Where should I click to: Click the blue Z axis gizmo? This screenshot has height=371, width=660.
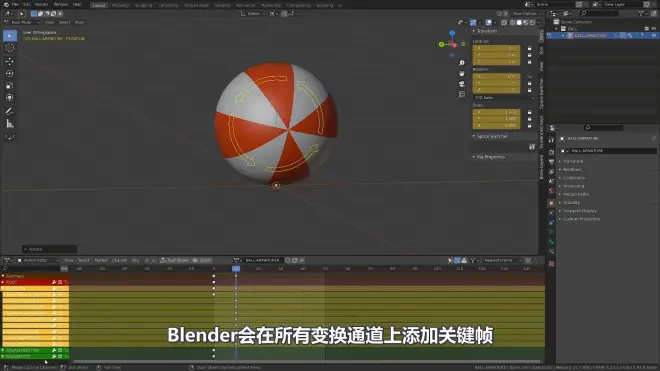pos(452,33)
